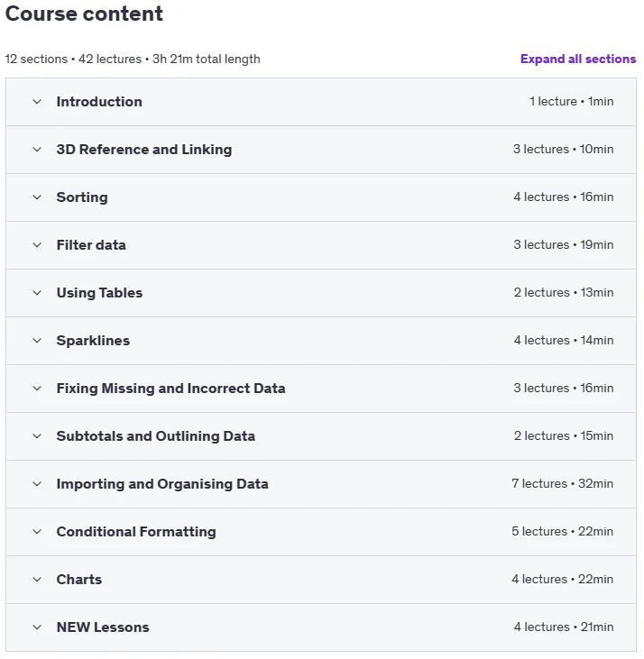This screenshot has height=659, width=644.
Task: Click chevron for Subtotals and Outlining Data
Action: coord(37,436)
